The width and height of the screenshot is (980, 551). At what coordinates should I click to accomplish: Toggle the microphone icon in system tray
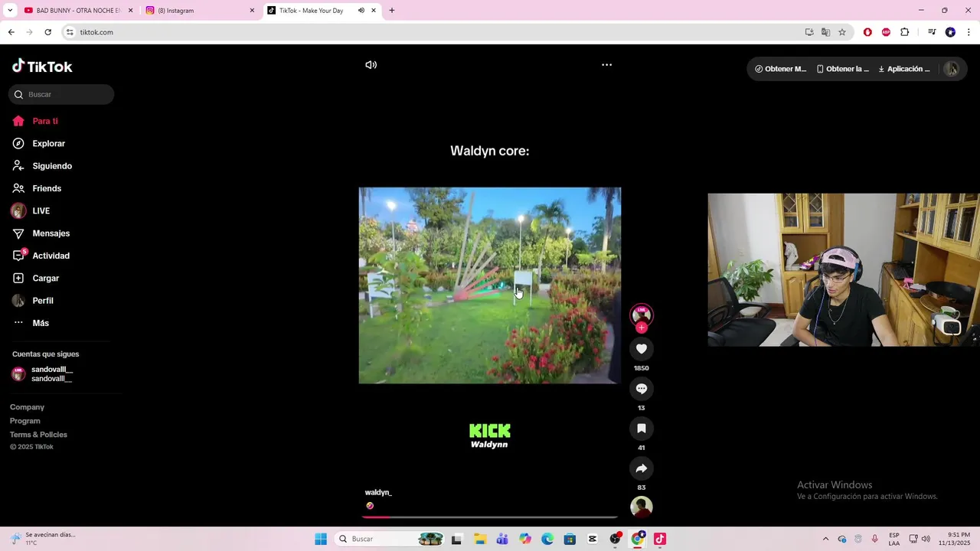click(874, 539)
